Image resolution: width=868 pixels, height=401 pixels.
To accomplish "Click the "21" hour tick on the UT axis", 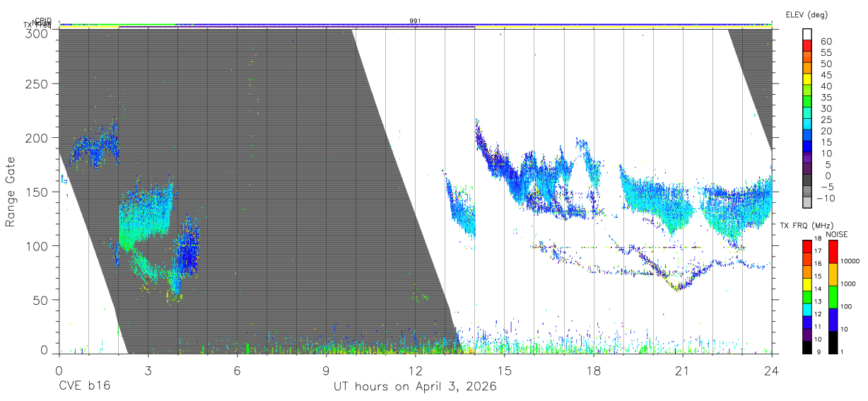I will click(x=683, y=370).
